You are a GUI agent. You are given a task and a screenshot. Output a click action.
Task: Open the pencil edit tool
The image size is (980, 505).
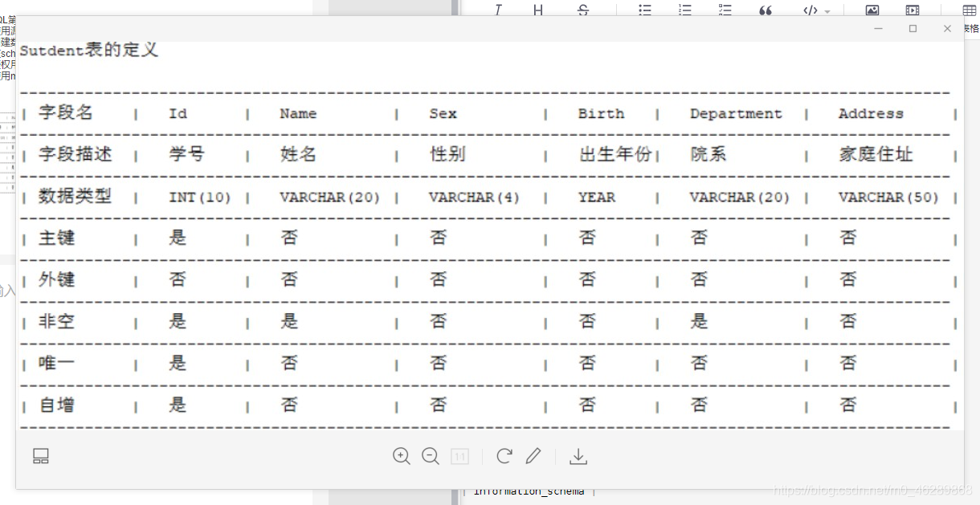(x=533, y=456)
